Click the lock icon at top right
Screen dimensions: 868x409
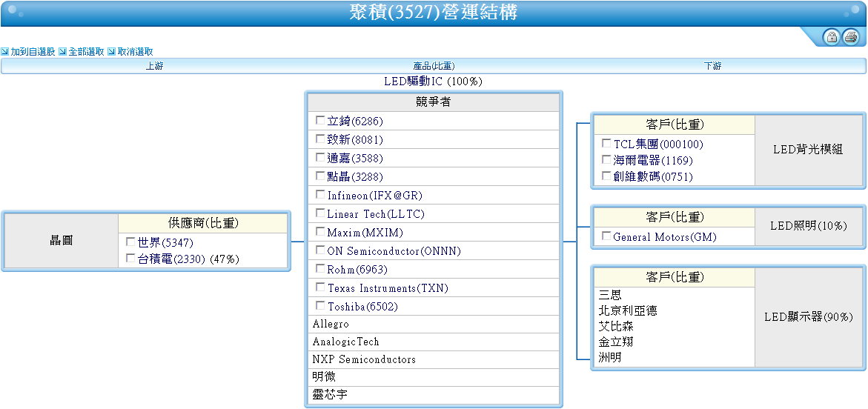tap(832, 37)
